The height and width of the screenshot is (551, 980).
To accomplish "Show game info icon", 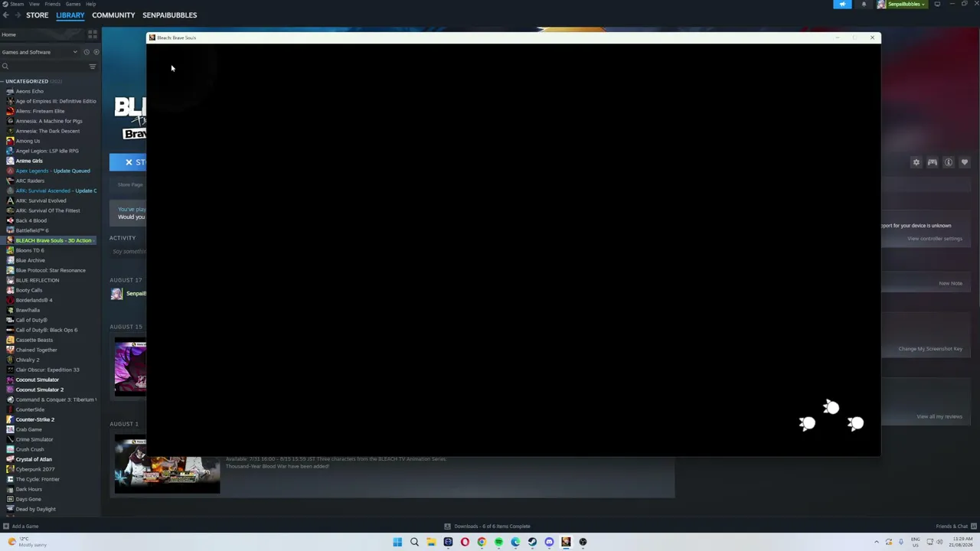I will [948, 162].
